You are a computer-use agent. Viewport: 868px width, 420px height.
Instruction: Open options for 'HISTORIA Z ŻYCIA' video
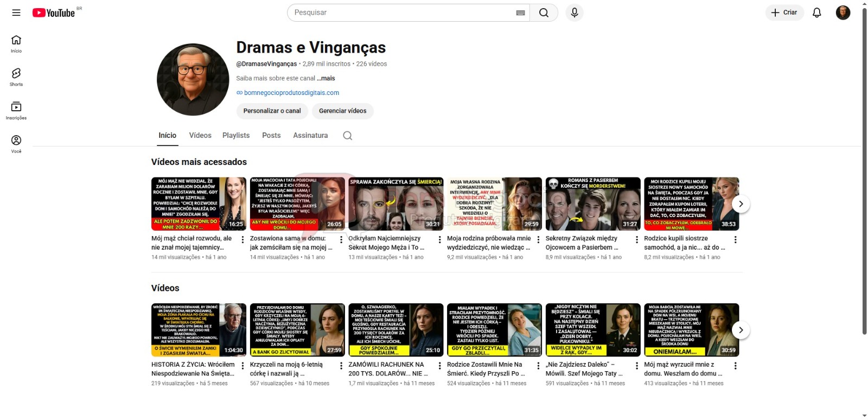click(x=242, y=366)
